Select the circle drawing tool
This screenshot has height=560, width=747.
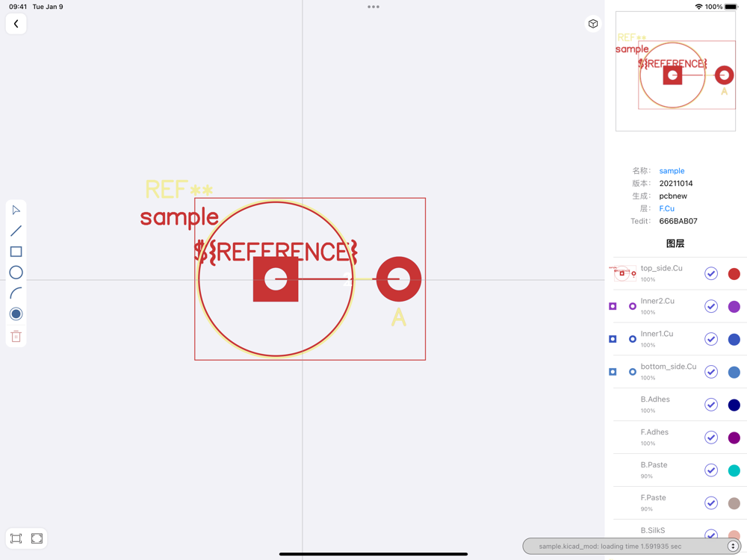coord(16,273)
